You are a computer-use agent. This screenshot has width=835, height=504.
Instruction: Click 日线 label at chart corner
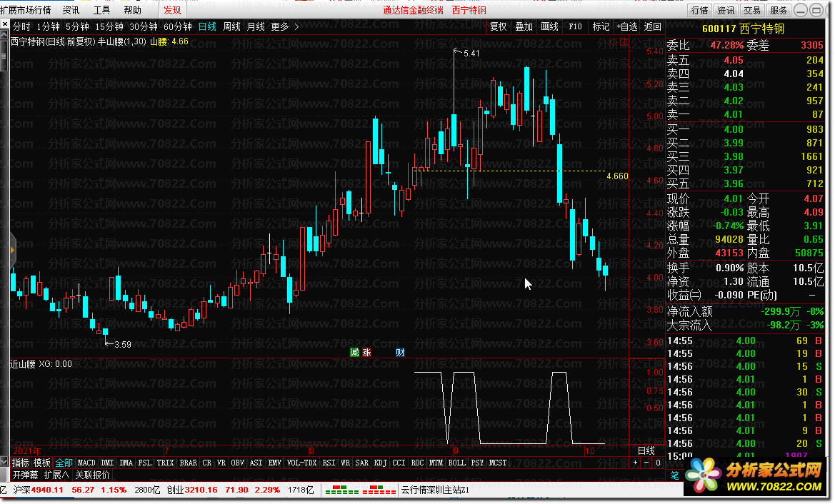[646, 450]
